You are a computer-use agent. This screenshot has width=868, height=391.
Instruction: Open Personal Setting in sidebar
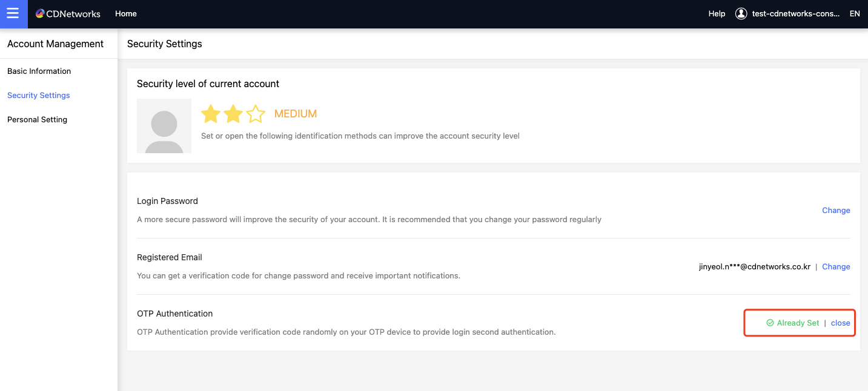[x=38, y=120]
